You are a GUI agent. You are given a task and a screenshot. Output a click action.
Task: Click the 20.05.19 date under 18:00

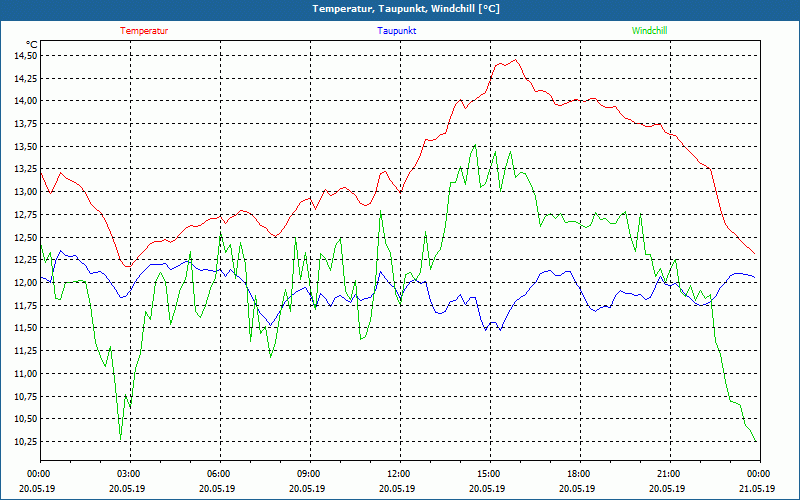click(x=577, y=488)
